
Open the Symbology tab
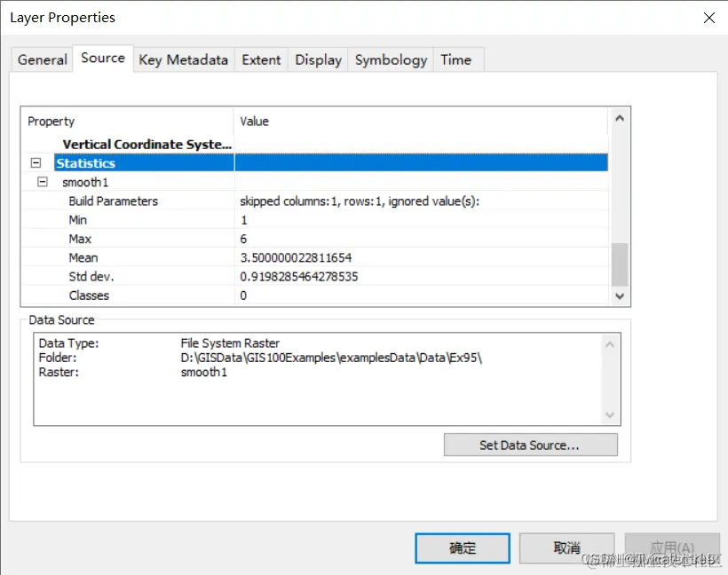pyautogui.click(x=391, y=59)
